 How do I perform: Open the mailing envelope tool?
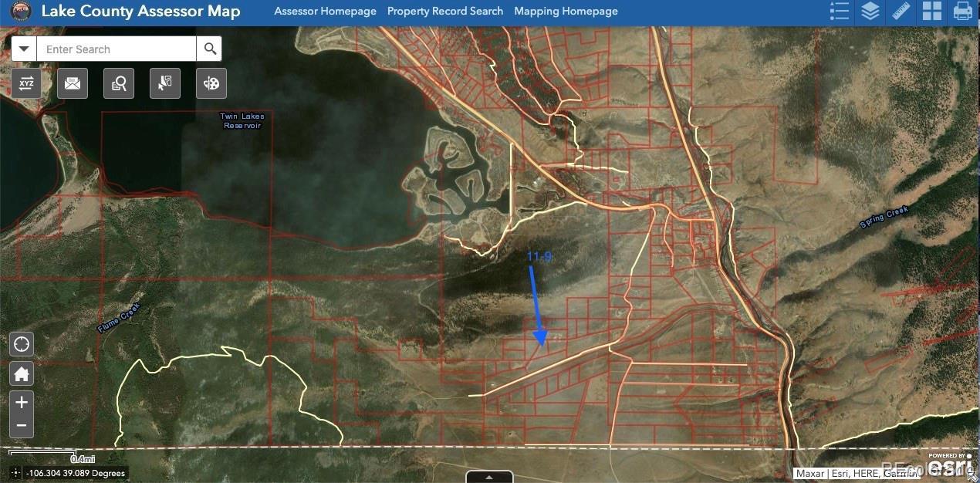(x=73, y=83)
